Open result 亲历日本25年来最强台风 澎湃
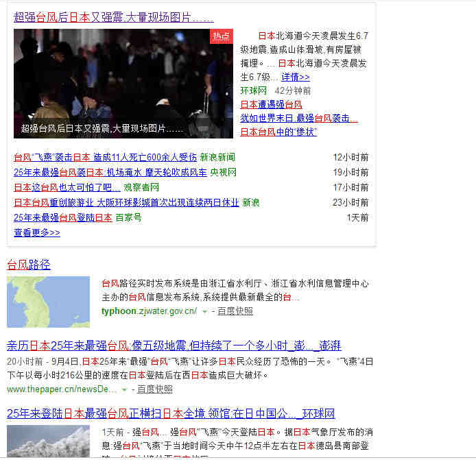This screenshot has width=476, height=460. click(174, 345)
